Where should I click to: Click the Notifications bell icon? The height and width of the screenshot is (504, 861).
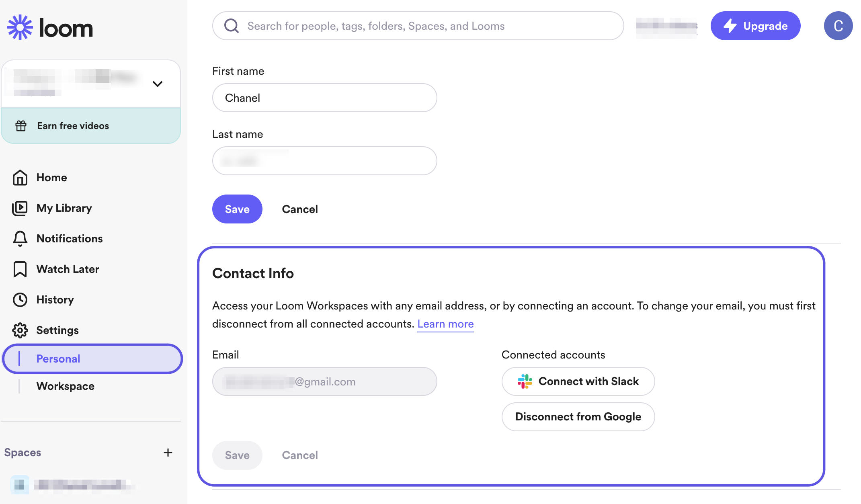click(20, 239)
